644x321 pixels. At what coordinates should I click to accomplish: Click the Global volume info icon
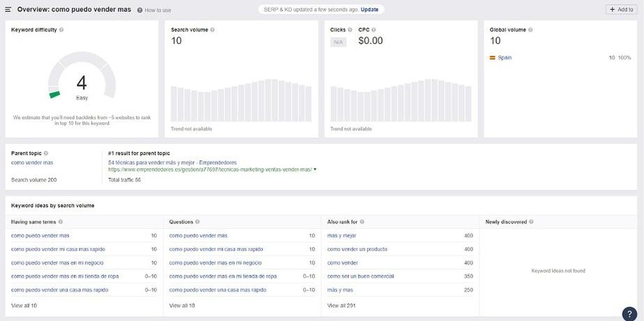coord(531,30)
